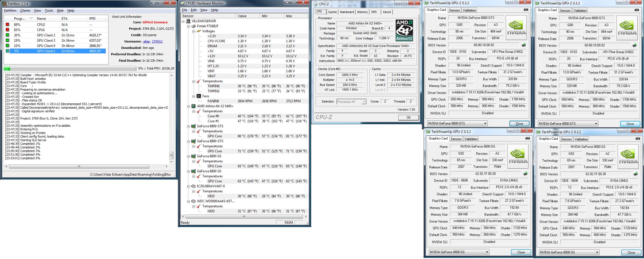Collapse the Fintek F71882F tree node
Image resolution: width=644 pixels, height=259 pixels.
(x=188, y=26)
